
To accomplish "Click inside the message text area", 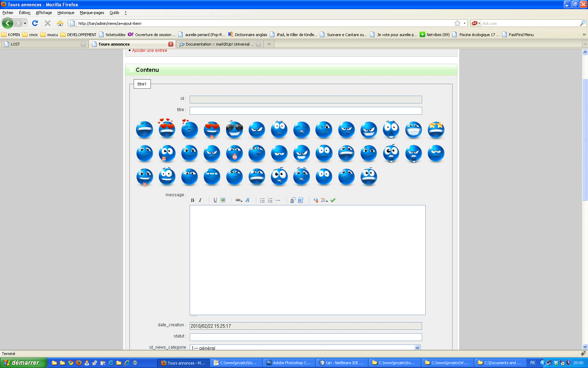I will (x=308, y=260).
